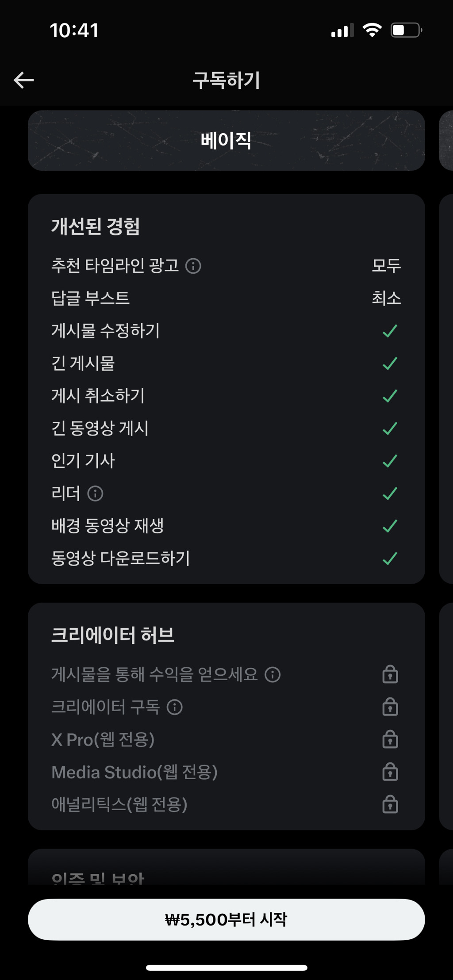453x980 pixels.
Task: Tap checkmark for 긴 동영상 게시
Action: (390, 428)
